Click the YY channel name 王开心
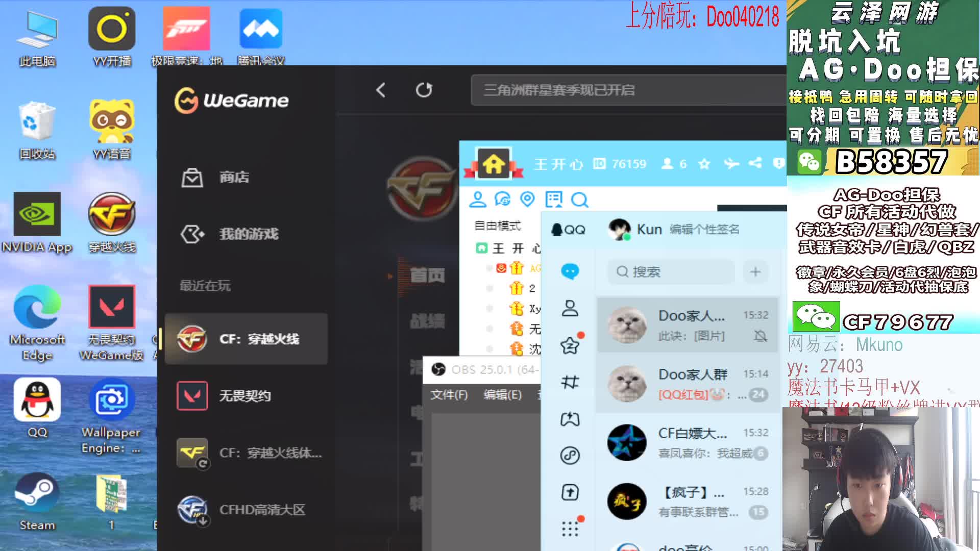 tap(558, 164)
